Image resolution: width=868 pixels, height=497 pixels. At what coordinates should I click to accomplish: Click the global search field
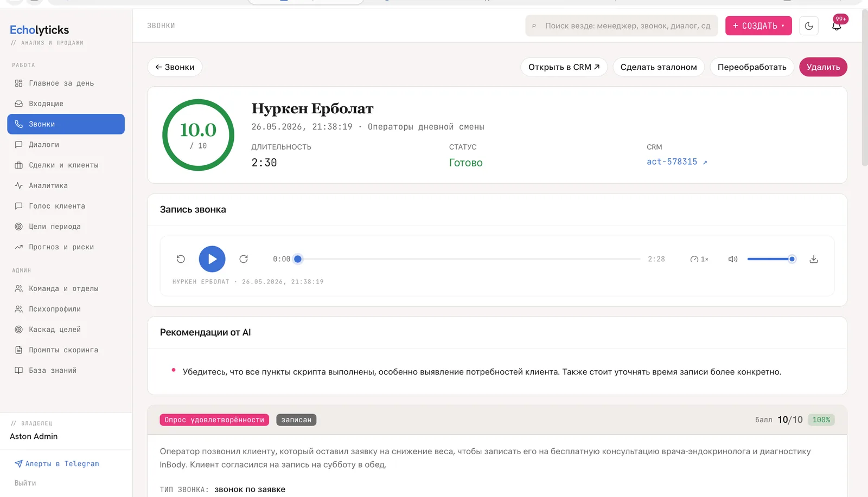point(622,25)
